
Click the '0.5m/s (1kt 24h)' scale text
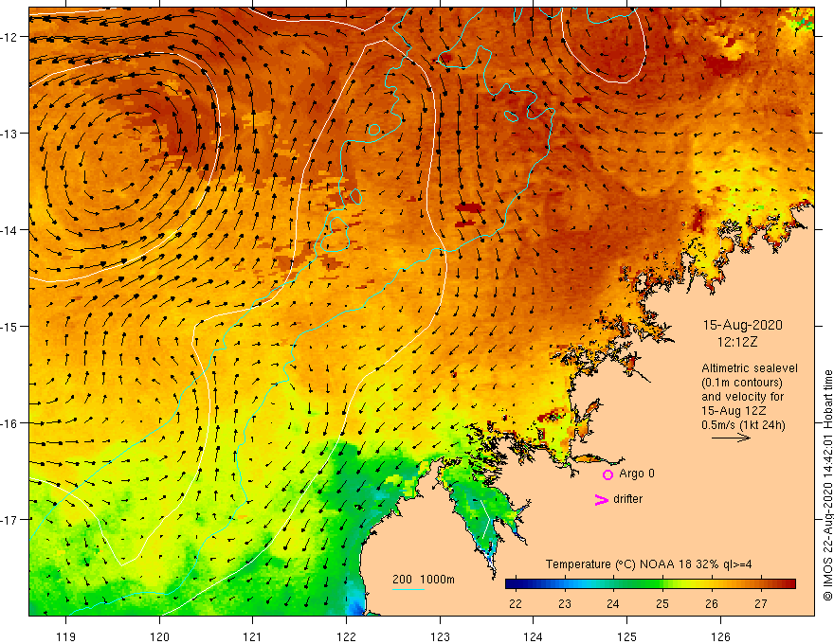(x=743, y=425)
